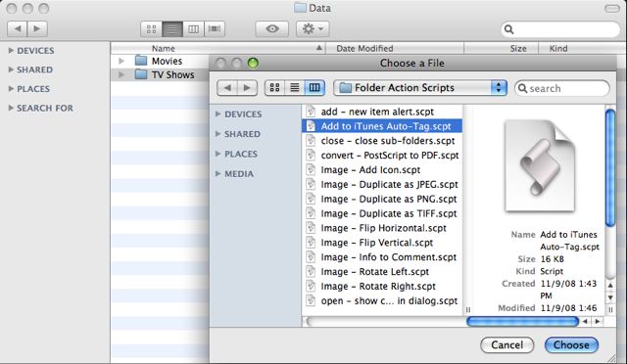Open the Folder Action Scripts location popup
627x364 pixels.
[420, 88]
